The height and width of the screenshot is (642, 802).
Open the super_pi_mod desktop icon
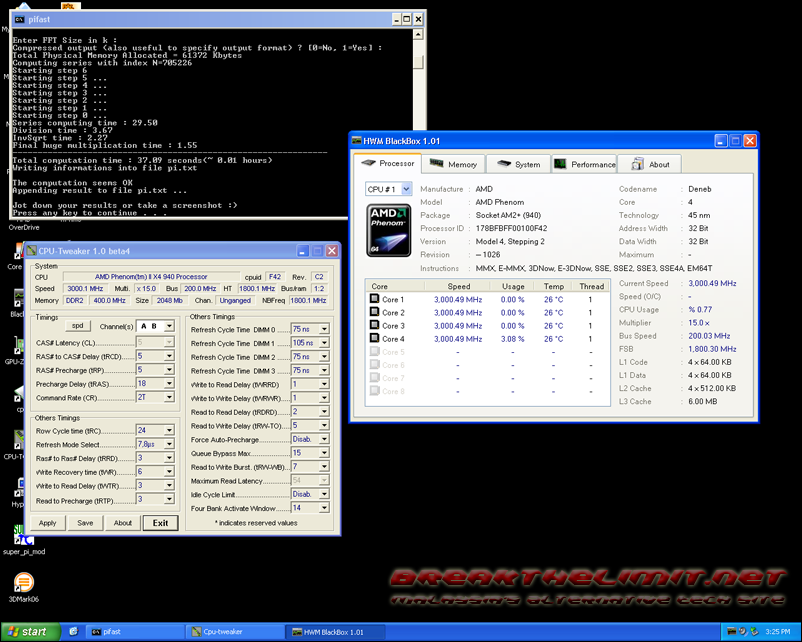click(x=24, y=540)
